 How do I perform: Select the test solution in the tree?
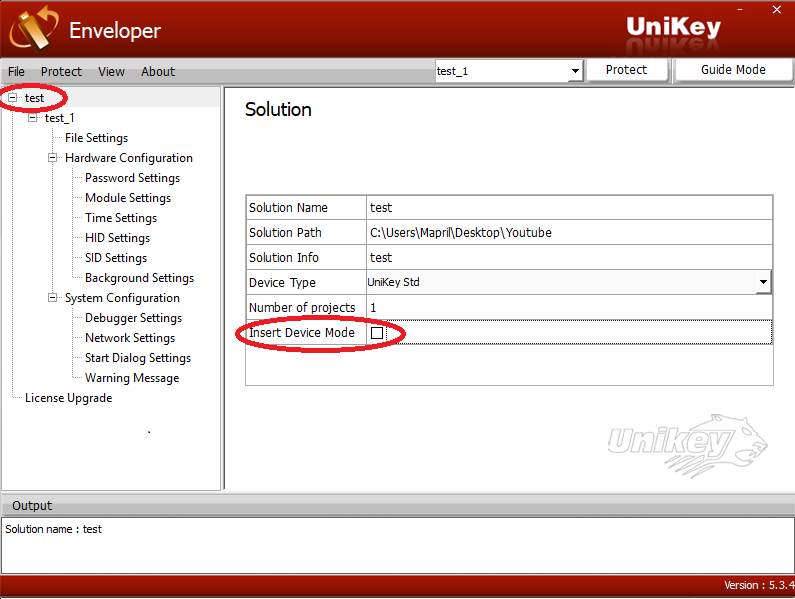[x=34, y=98]
